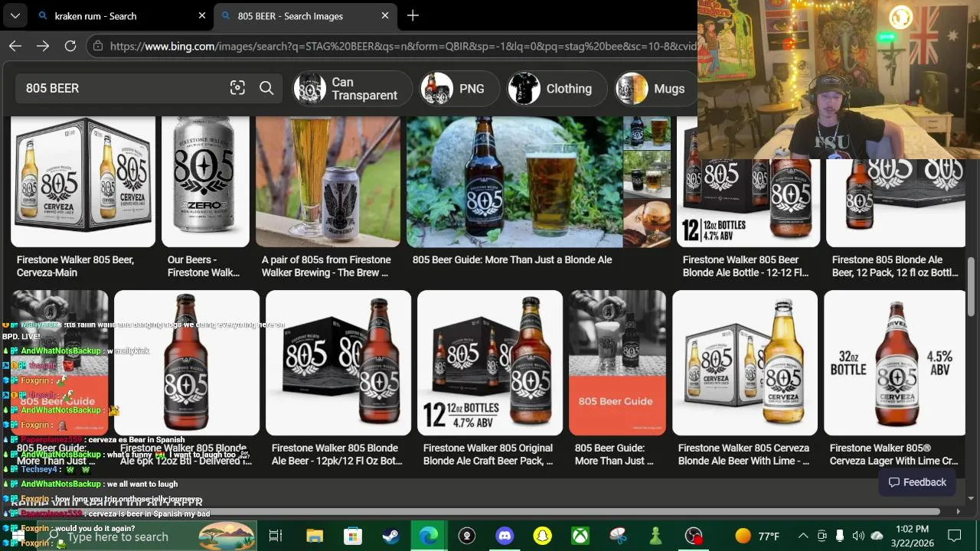Open 12 oz bottles 4.7% ABV pack image
Screen dimensions: 980x551
490,363
